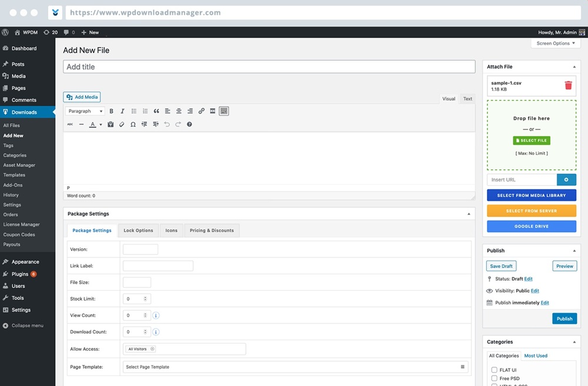The image size is (588, 386).
Task: Center align text in editor
Action: [179, 111]
